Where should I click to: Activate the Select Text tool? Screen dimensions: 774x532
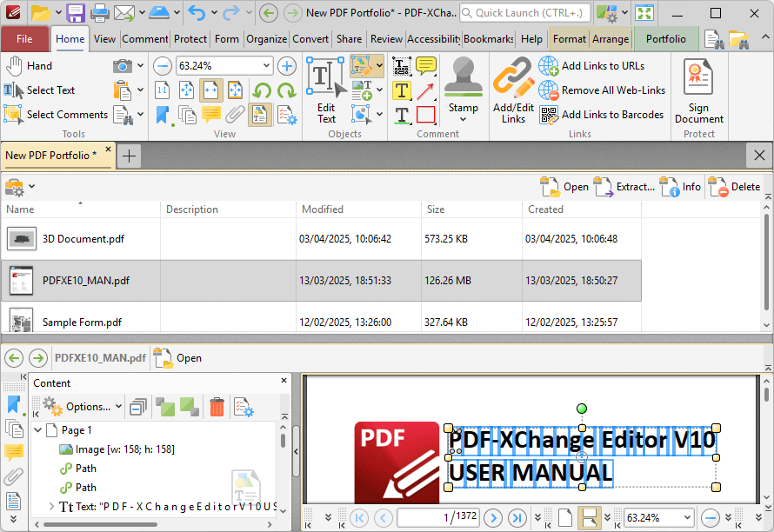point(39,90)
